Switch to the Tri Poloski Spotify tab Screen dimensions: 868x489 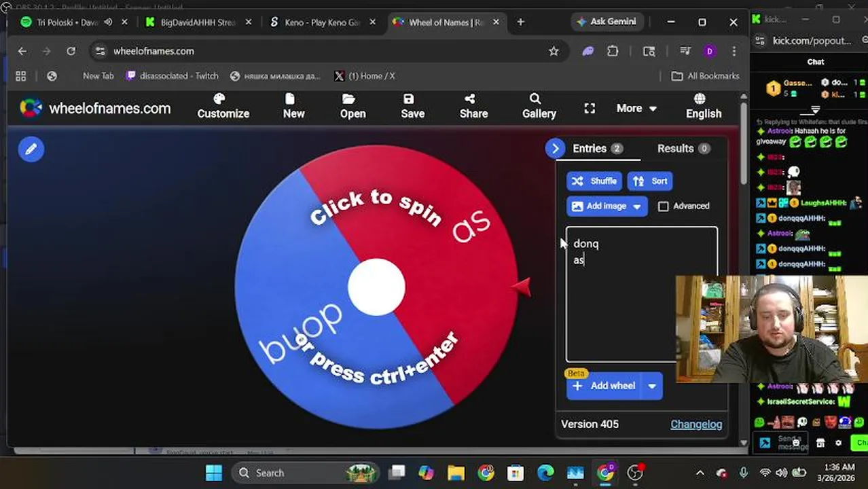coord(67,22)
